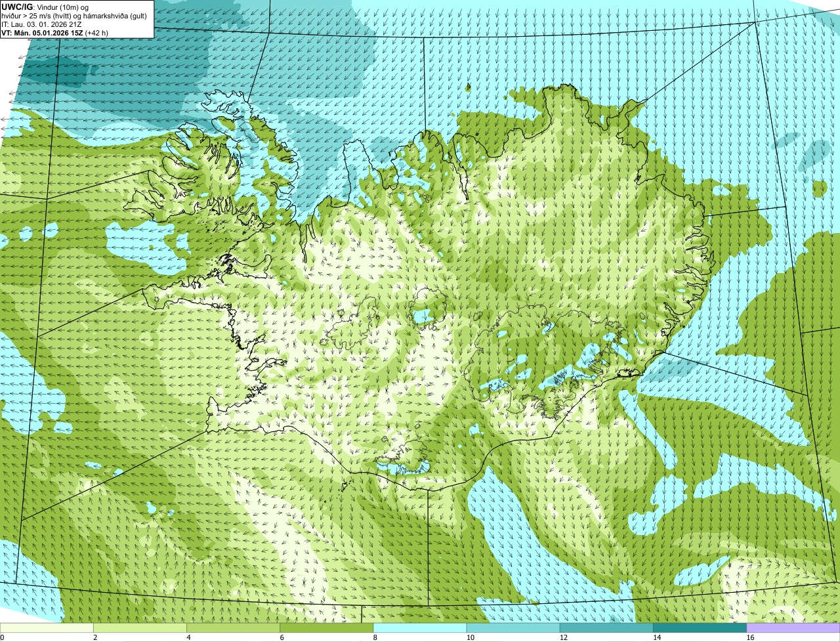
Task: Click the aqua 10–12 m/s legend swatch
Action: click(x=513, y=628)
